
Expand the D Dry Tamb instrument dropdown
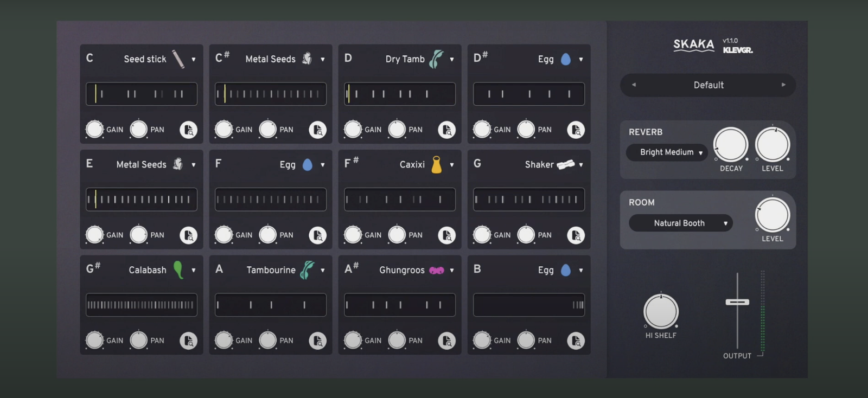(451, 59)
